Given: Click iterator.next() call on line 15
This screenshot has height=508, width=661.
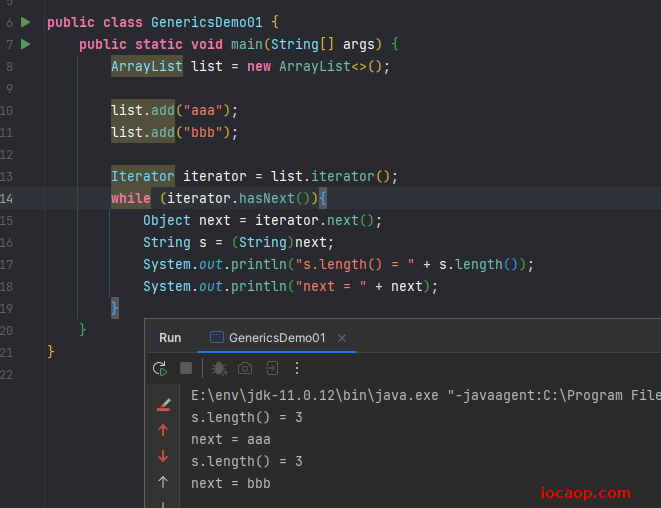Looking at the screenshot, I should tap(314, 220).
